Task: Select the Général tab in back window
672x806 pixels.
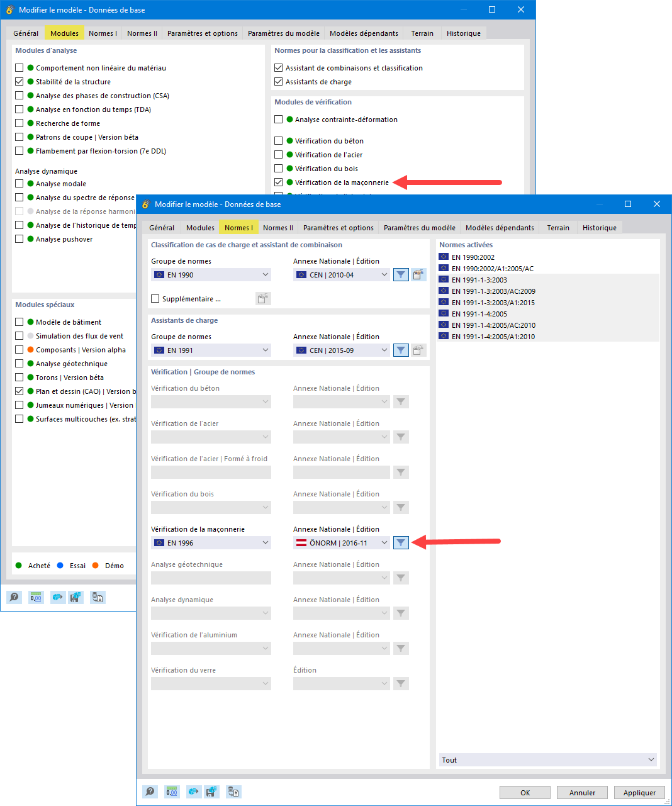Action: [x=26, y=33]
